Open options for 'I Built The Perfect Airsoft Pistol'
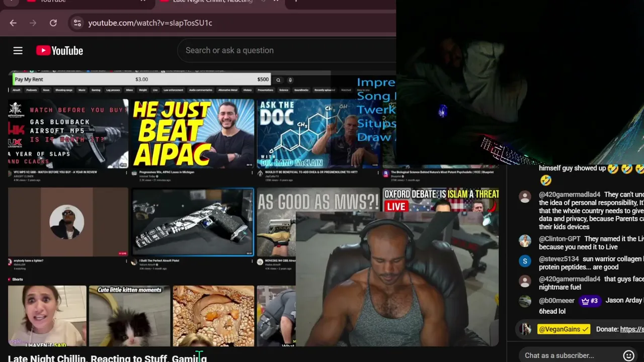This screenshot has width=644, height=362. 252,261
